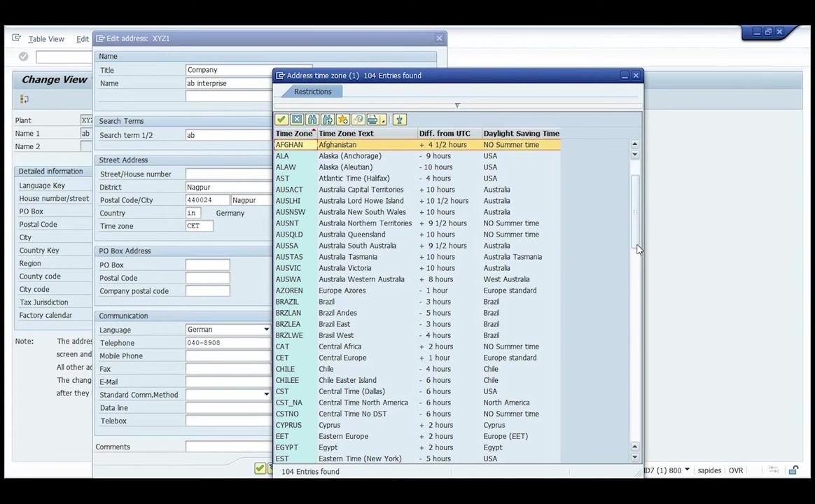Click the time zone list scrollbar thumb
Screen dimensions: 815x504
(634, 212)
